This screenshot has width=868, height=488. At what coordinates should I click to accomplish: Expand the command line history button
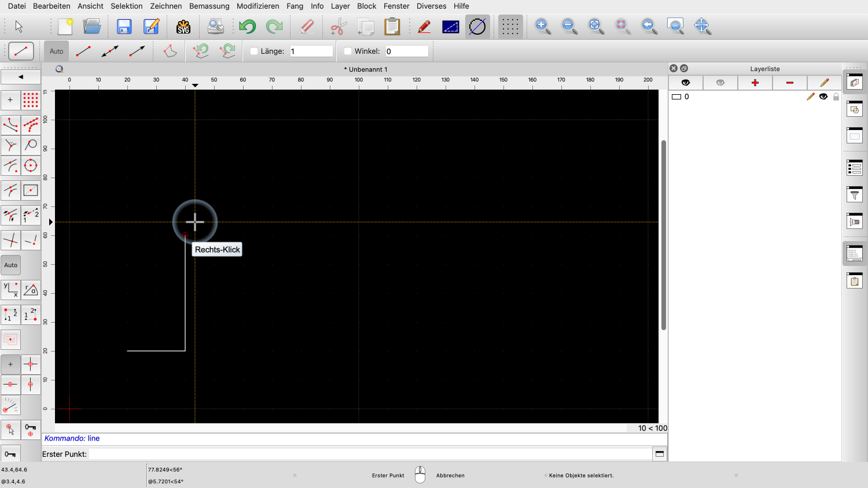pyautogui.click(x=659, y=454)
